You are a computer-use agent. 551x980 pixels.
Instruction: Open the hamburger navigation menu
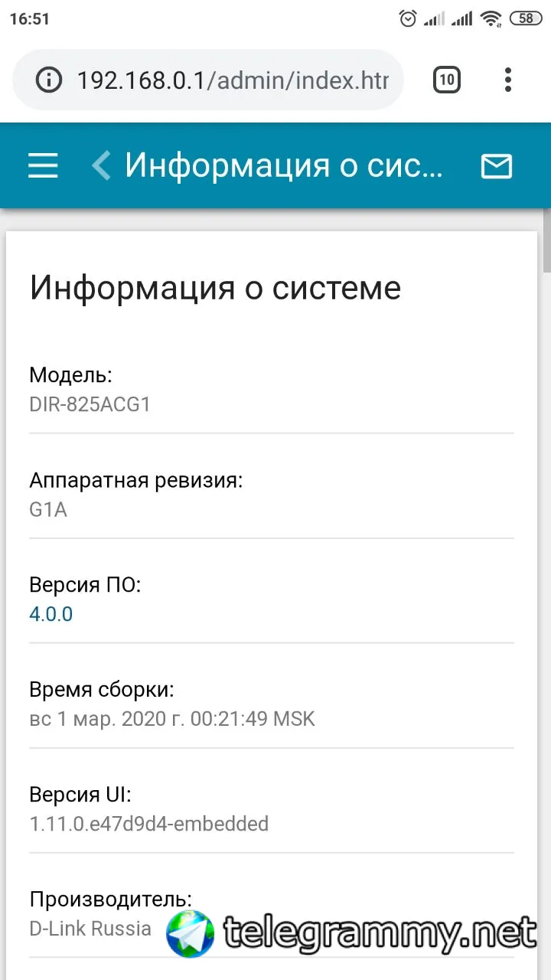43,165
